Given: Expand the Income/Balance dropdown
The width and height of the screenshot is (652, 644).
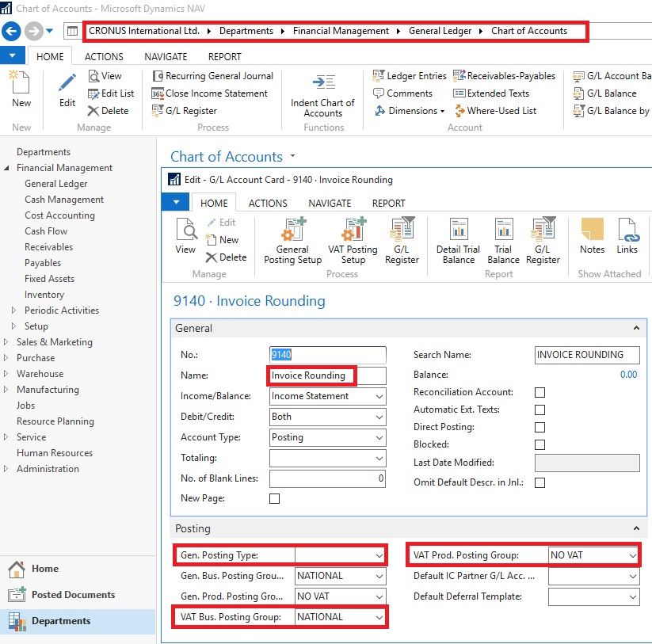Looking at the screenshot, I should pos(379,396).
